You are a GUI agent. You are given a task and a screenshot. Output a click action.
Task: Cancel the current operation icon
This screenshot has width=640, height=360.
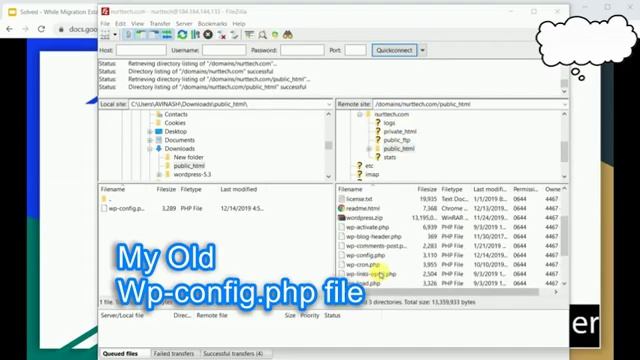pyautogui.click(x=208, y=35)
